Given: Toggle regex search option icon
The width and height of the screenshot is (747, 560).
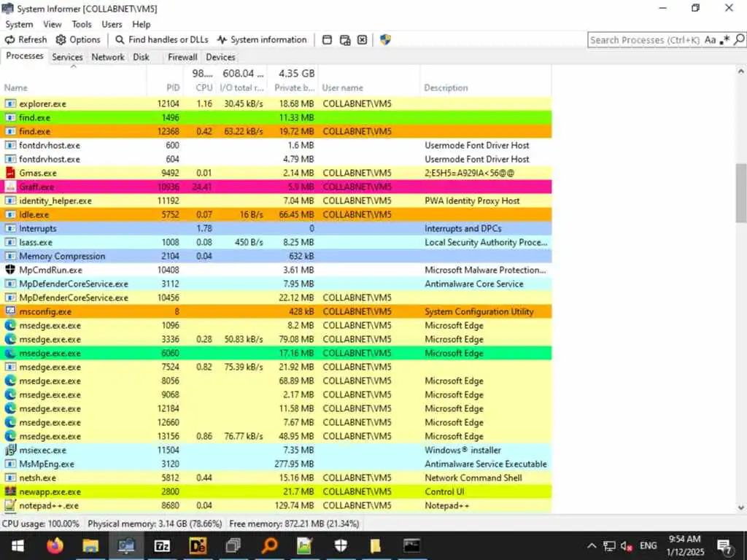Looking at the screenshot, I should (724, 40).
